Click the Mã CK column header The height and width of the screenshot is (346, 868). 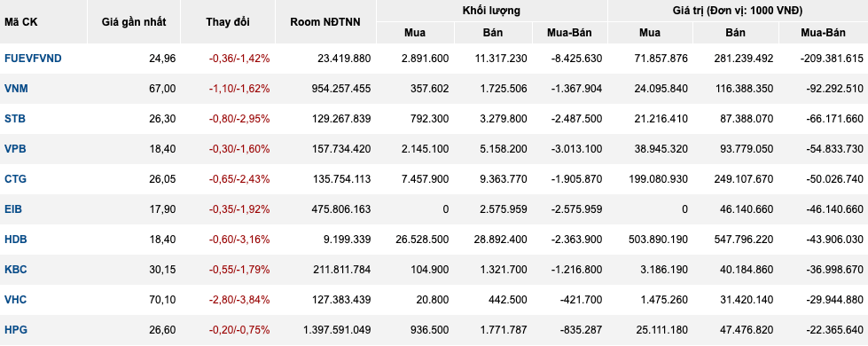[21, 22]
